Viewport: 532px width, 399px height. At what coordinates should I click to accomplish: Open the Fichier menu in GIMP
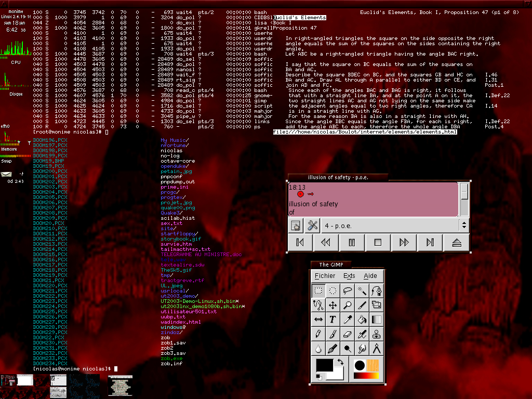[325, 276]
